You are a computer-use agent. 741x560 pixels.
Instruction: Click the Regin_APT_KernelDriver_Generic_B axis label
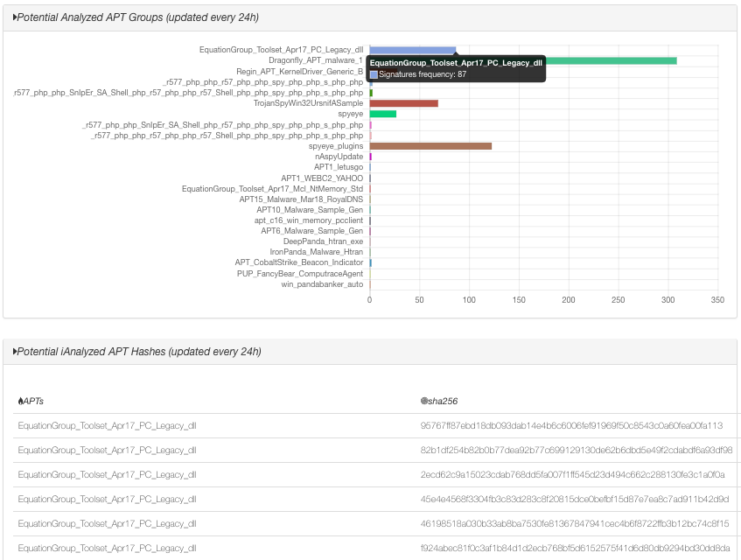click(x=299, y=72)
